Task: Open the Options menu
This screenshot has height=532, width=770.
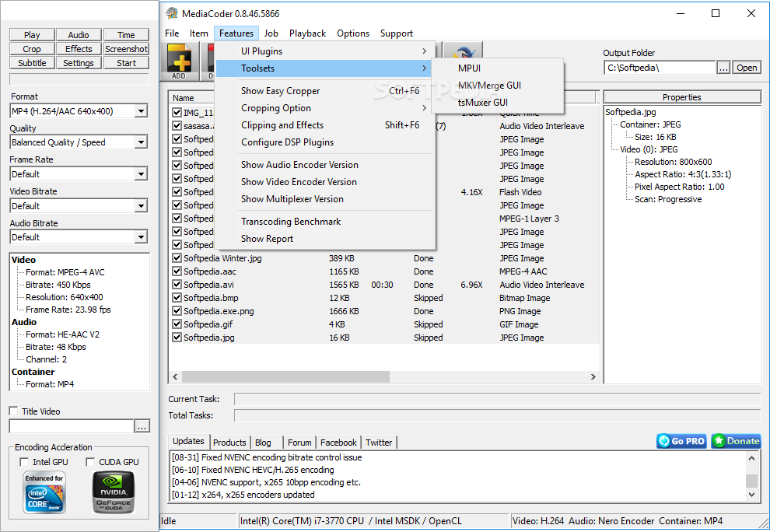Action: [x=353, y=33]
